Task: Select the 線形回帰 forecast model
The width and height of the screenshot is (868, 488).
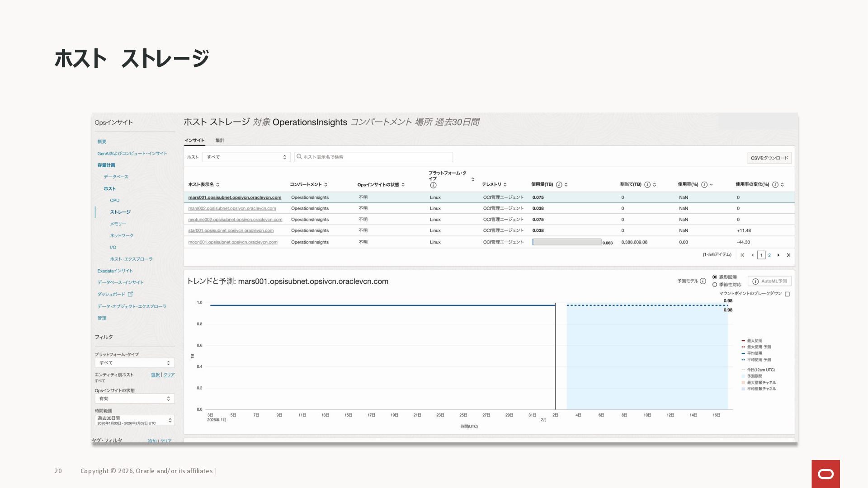Action: coord(715,277)
